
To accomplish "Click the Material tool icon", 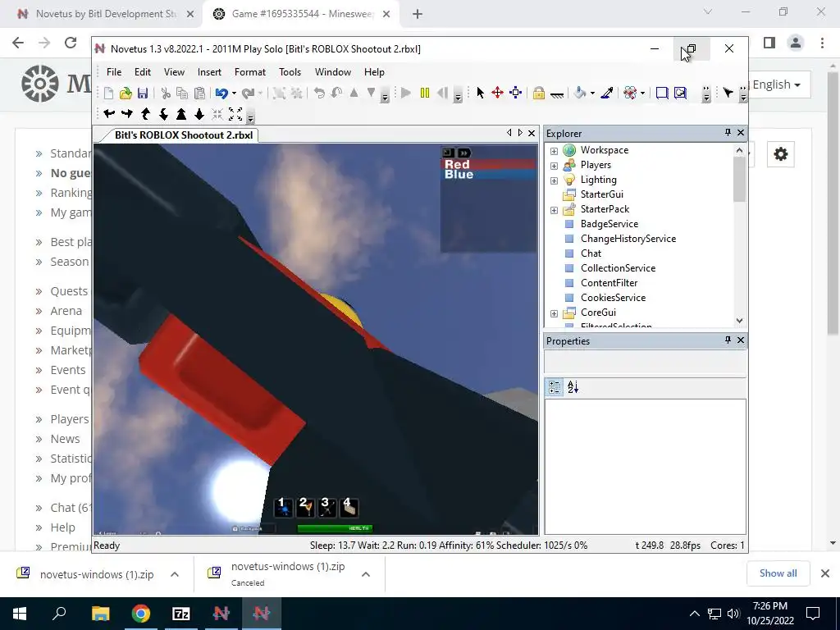I will click(630, 94).
